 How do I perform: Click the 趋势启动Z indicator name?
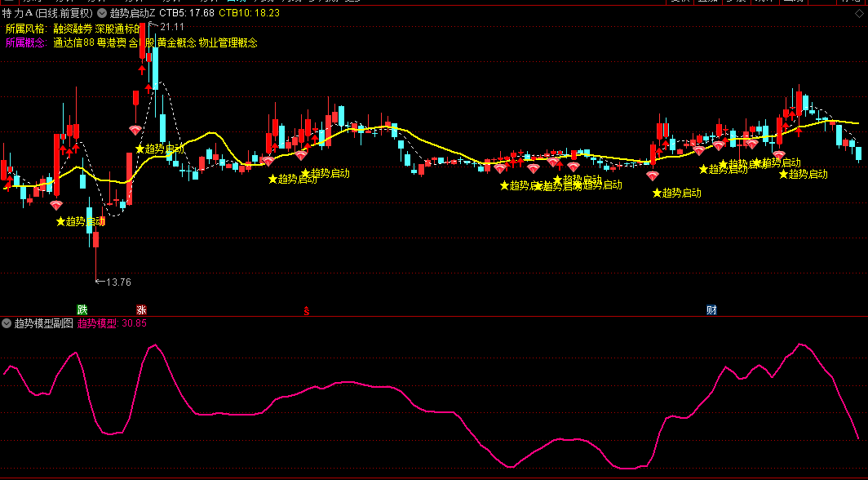132,13
